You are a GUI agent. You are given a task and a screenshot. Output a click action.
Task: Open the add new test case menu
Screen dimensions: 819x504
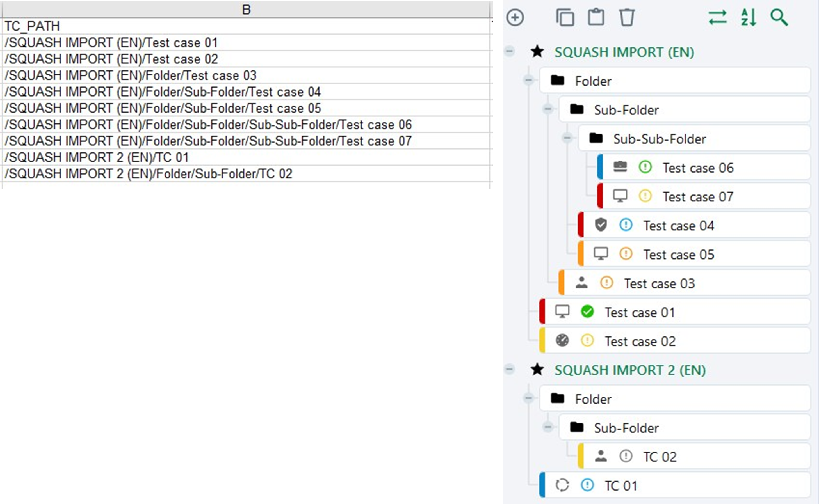click(x=515, y=18)
